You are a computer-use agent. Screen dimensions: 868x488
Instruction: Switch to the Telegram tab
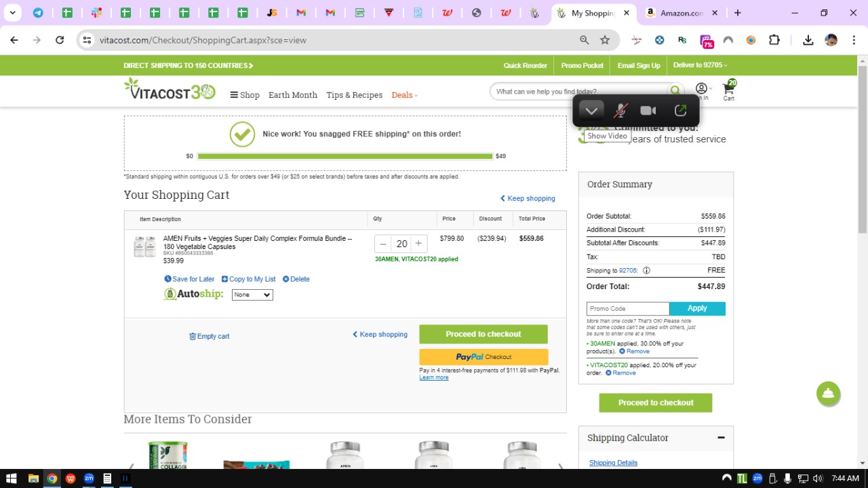tap(38, 13)
